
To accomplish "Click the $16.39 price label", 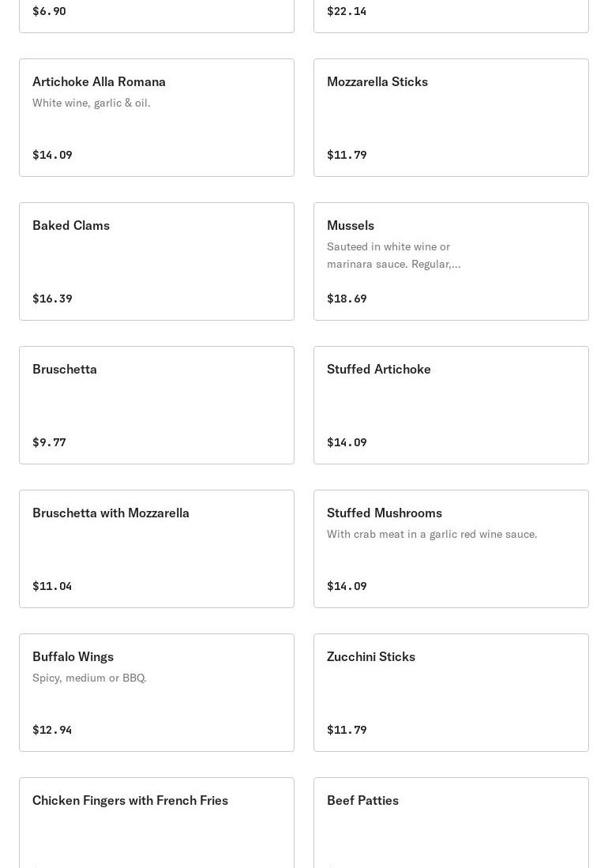I will tap(52, 299).
